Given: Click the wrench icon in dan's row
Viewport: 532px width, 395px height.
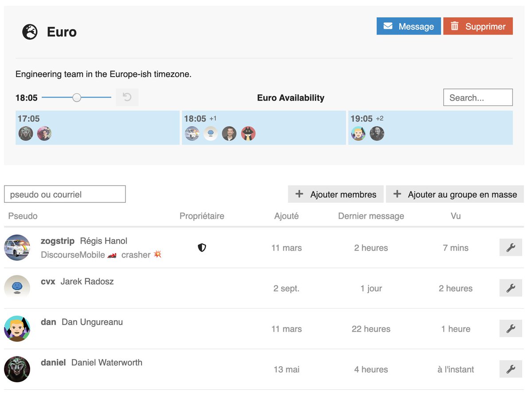Looking at the screenshot, I should (511, 329).
